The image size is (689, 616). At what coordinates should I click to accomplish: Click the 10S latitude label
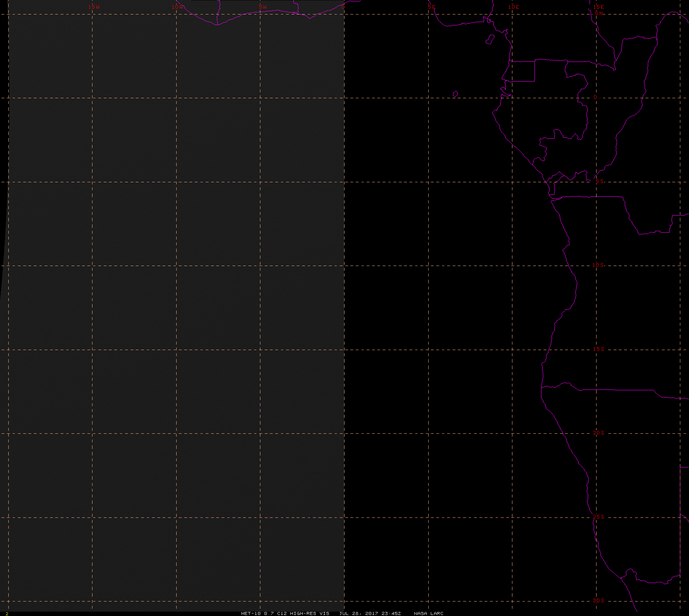598,265
